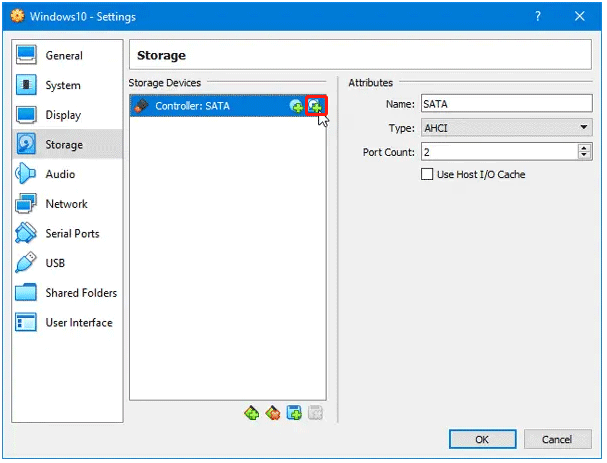Open the Shared Folders category
Screen dimensions: 607x463
[x=67, y=293]
